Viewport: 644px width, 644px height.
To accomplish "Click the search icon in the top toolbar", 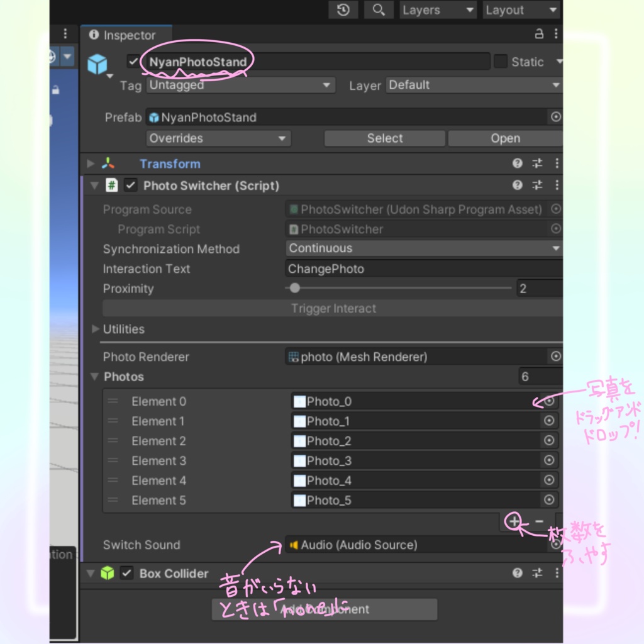I will (378, 10).
